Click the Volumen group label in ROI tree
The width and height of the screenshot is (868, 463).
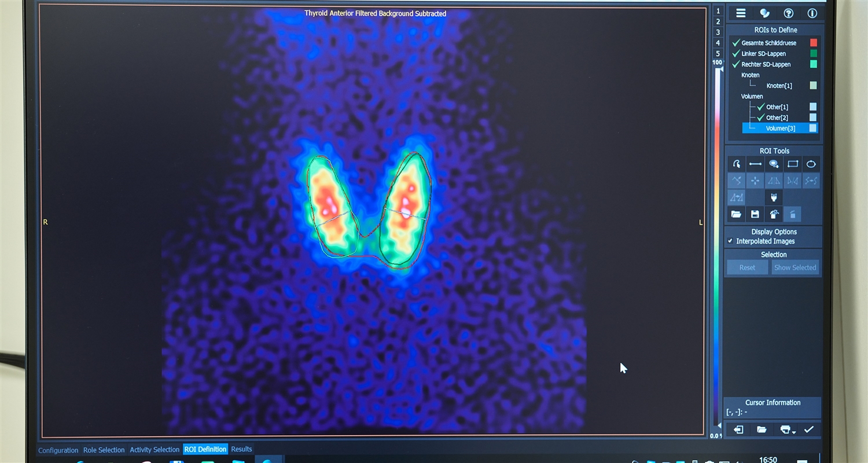pyautogui.click(x=752, y=96)
